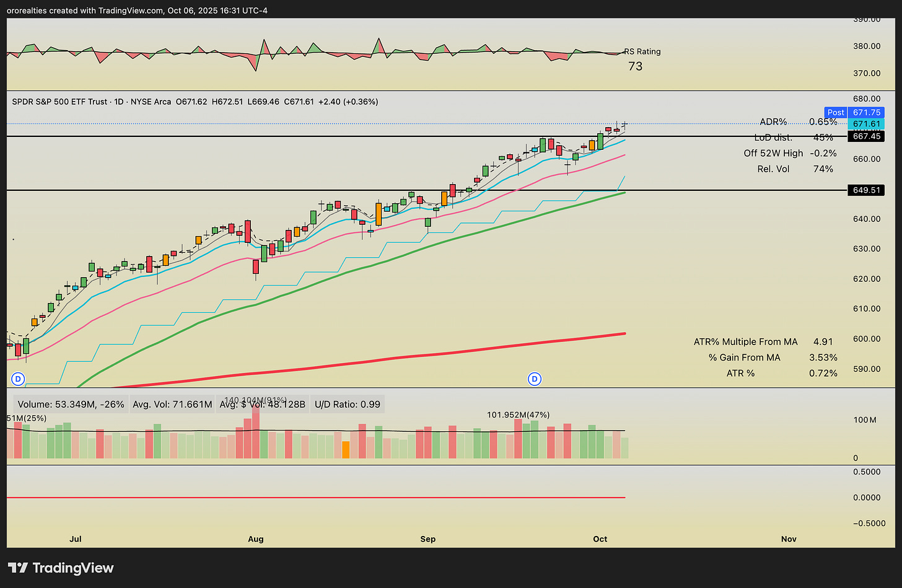Click the Avg. $ Vol: 48.128B readout
902x588 pixels.
click(x=263, y=405)
